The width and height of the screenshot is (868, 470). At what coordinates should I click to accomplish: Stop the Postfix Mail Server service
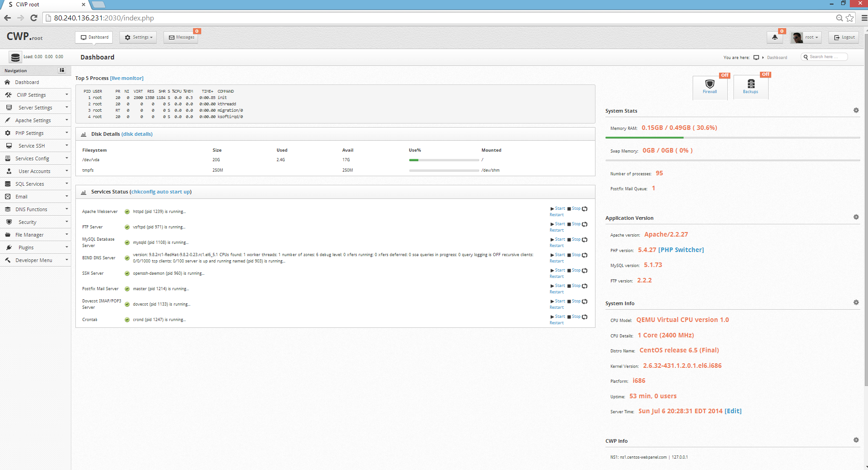click(574, 286)
